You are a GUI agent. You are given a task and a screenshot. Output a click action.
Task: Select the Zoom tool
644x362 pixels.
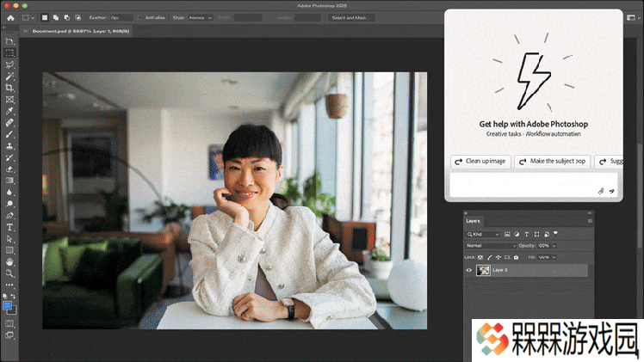9,273
